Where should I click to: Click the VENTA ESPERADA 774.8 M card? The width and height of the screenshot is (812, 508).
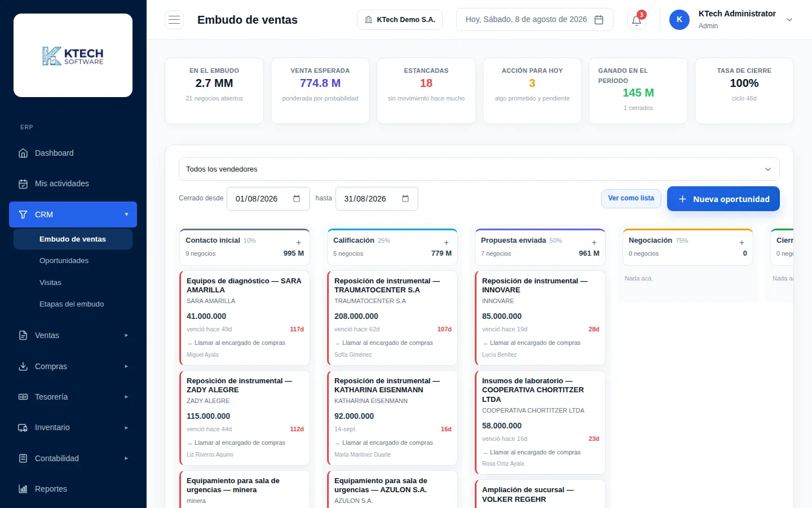point(320,91)
